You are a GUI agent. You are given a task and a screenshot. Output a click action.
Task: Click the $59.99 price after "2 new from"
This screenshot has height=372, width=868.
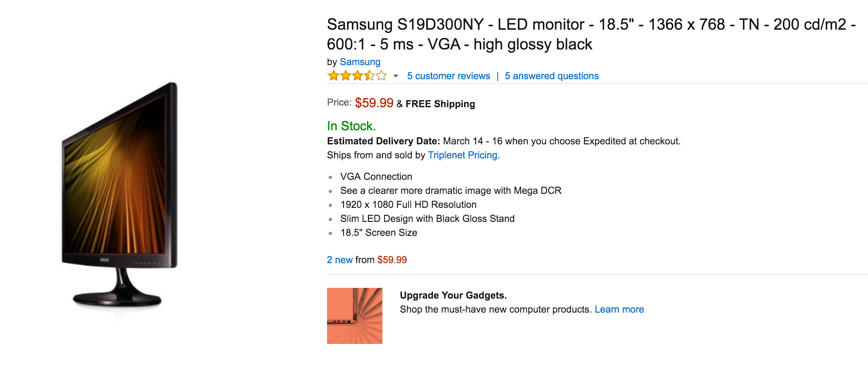coord(392,260)
